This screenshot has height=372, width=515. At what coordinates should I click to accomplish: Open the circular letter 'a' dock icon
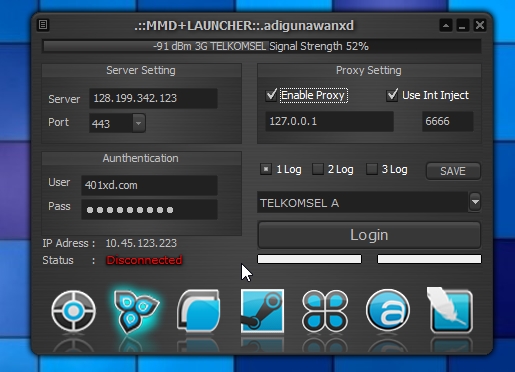click(x=388, y=310)
